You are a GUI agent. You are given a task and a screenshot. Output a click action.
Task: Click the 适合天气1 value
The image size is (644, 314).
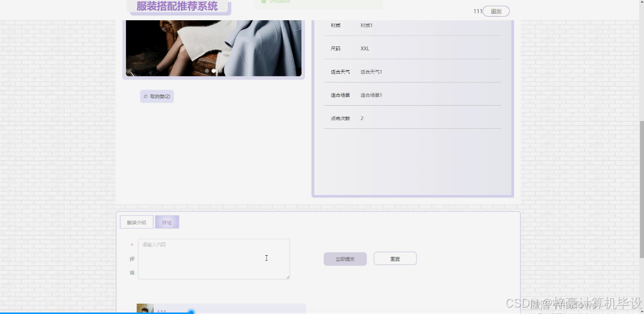click(371, 72)
